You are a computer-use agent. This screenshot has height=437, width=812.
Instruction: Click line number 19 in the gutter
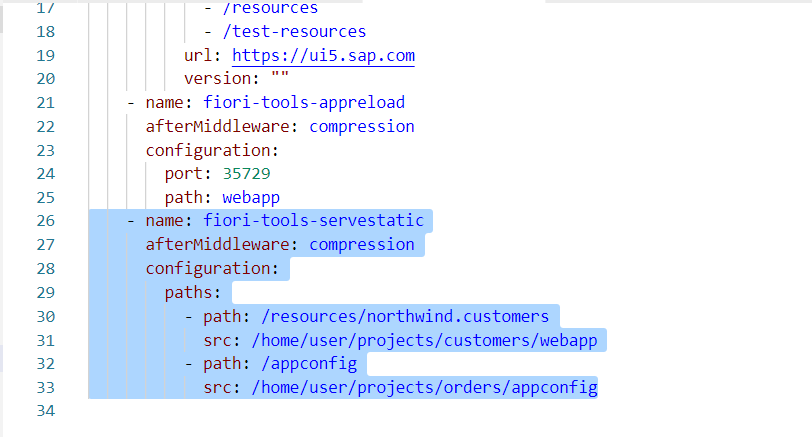click(46, 55)
